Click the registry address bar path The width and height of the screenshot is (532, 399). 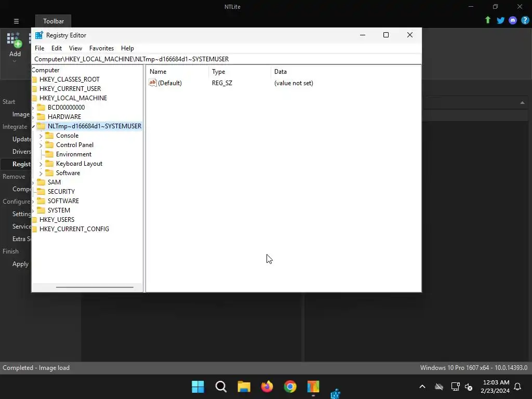pyautogui.click(x=131, y=59)
